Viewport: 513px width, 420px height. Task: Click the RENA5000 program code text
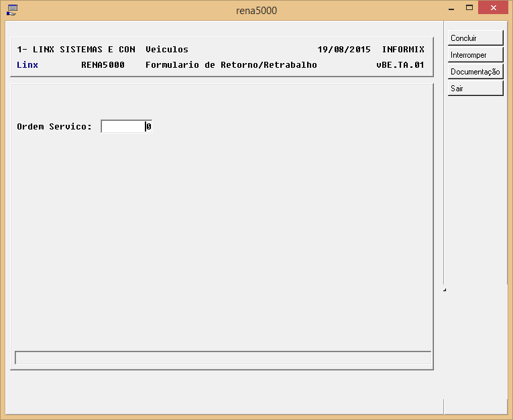103,65
